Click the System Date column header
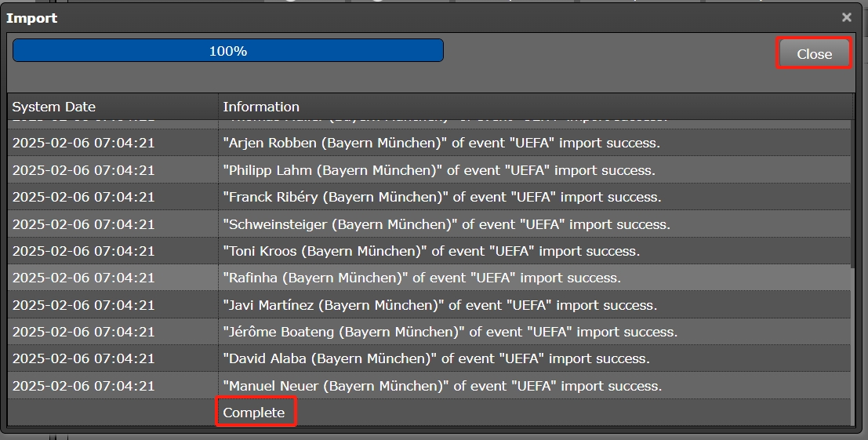Screen dimensions: 868x440 click(54, 107)
